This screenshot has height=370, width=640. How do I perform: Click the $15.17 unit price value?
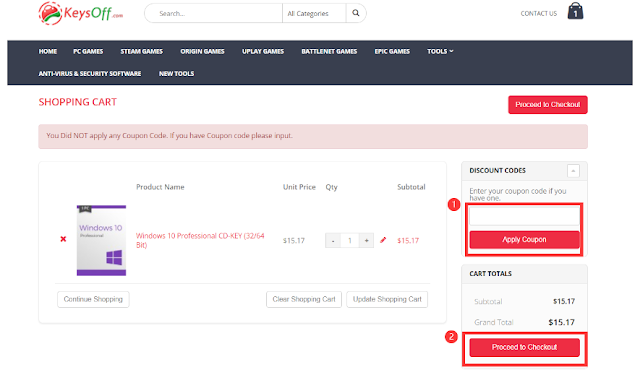tap(294, 241)
